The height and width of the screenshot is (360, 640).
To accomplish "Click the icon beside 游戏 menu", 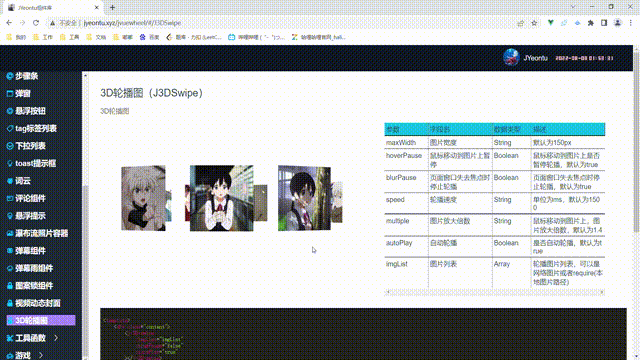I will pyautogui.click(x=10, y=356).
